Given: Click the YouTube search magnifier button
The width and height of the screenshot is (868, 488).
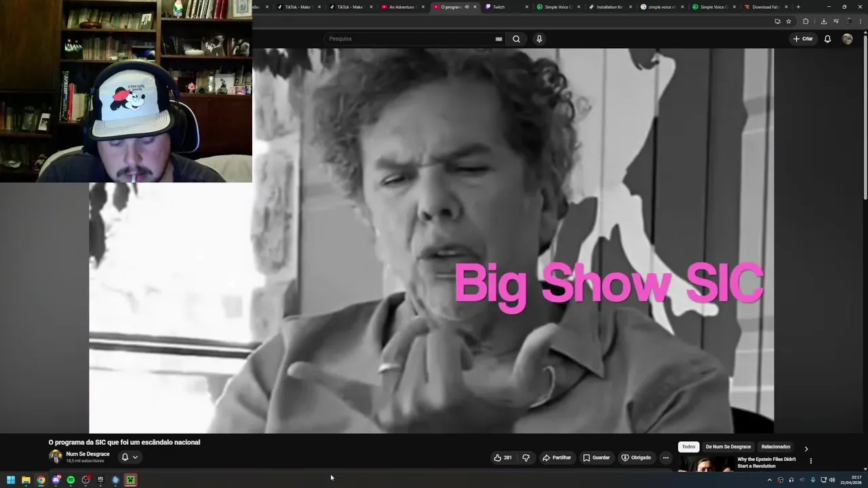Looking at the screenshot, I should (x=516, y=39).
